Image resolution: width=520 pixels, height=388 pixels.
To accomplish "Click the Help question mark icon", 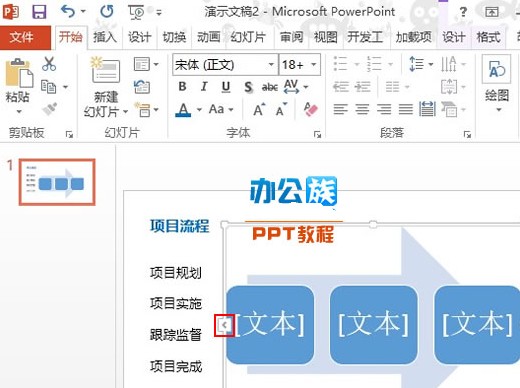I will pyautogui.click(x=463, y=12).
